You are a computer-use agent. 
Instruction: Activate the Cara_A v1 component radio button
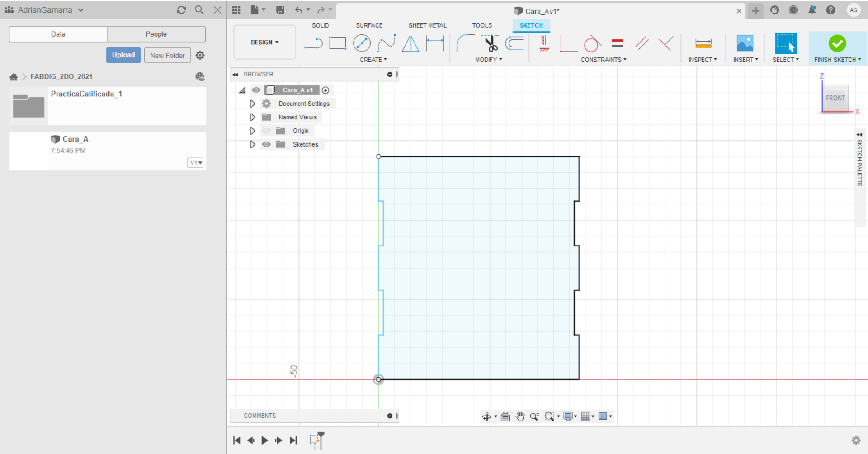pos(325,90)
